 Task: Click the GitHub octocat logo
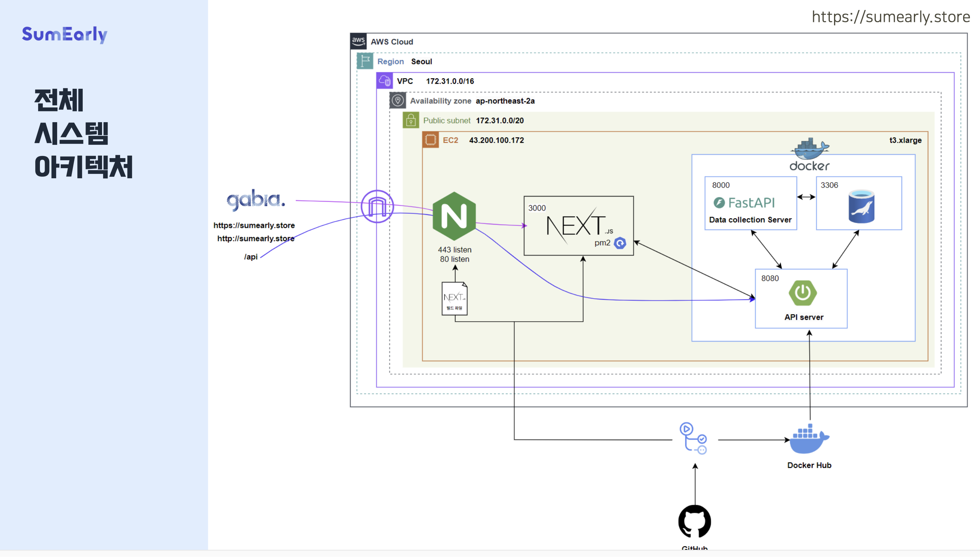(x=695, y=521)
